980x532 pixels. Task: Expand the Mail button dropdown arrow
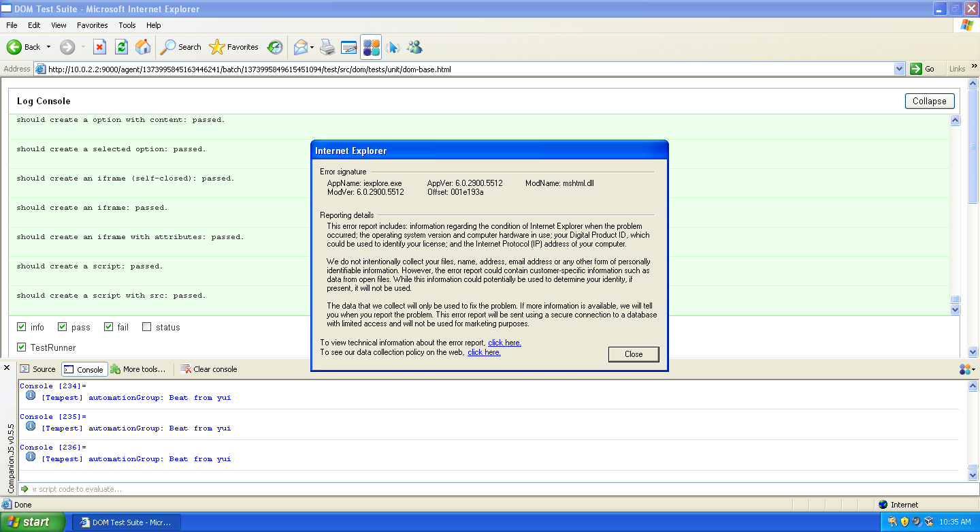pos(312,47)
